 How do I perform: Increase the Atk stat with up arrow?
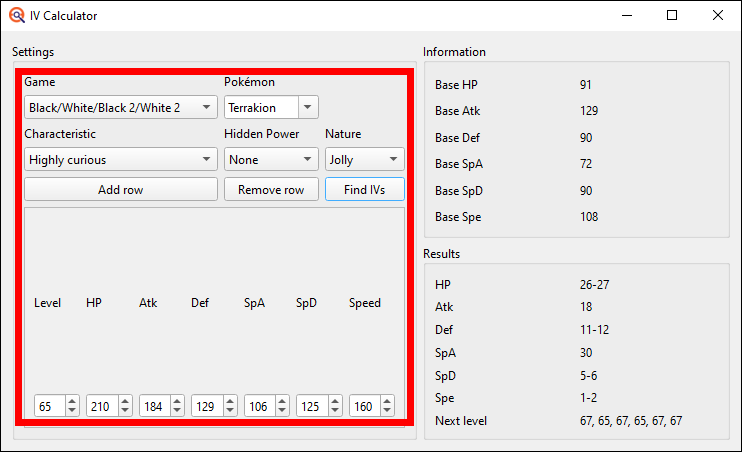177,402
